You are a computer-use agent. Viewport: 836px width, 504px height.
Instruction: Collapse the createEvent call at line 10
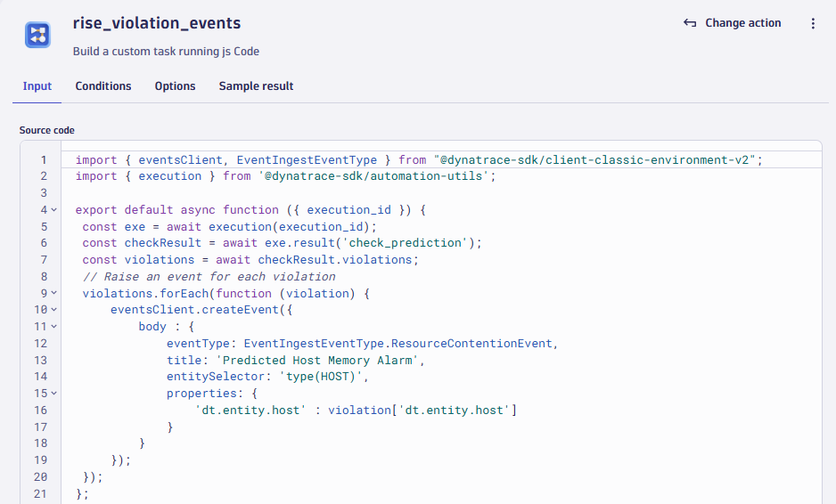click(53, 310)
